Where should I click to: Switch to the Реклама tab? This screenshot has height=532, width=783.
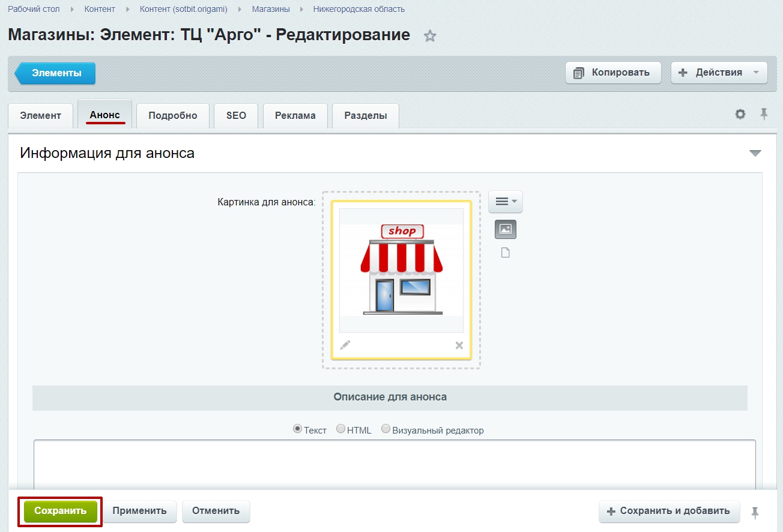pyautogui.click(x=295, y=115)
